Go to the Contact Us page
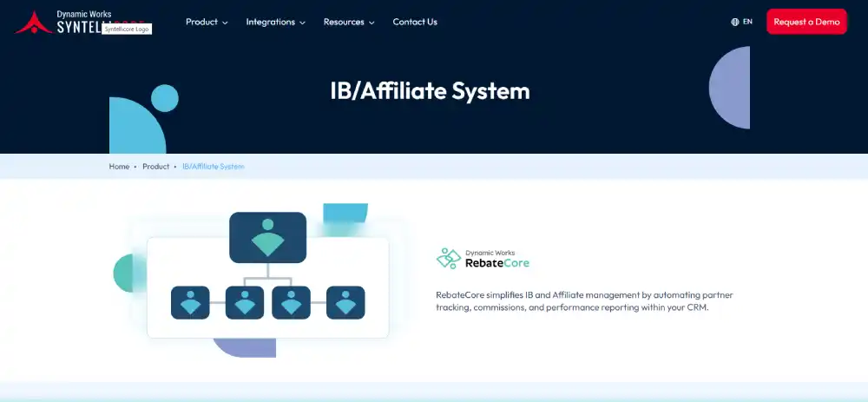This screenshot has height=402, width=868. (x=415, y=23)
